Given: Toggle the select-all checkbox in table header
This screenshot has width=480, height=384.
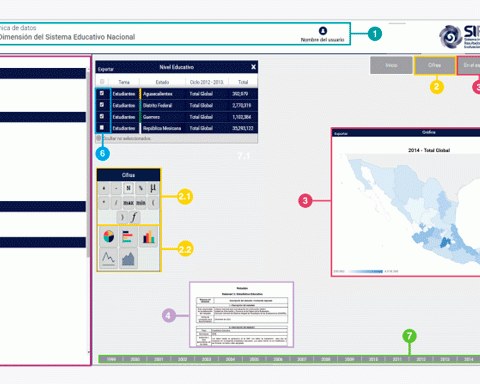Looking at the screenshot, I should pos(102,82).
